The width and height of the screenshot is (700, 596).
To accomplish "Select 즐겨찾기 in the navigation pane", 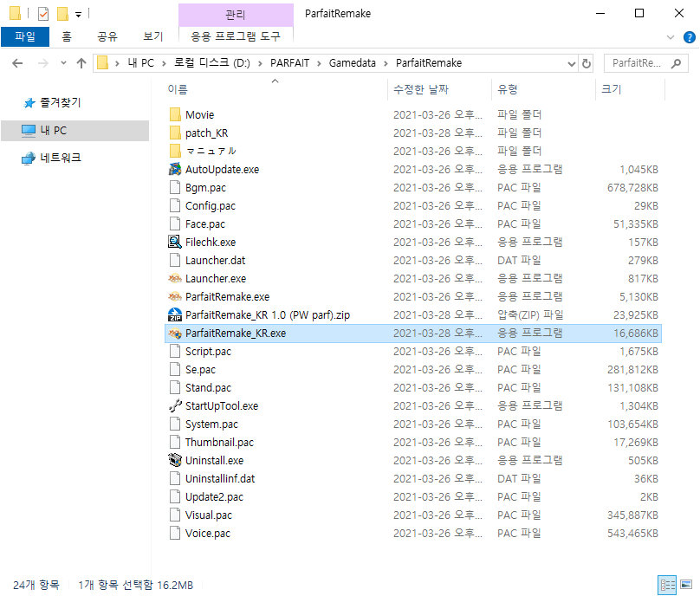I will tap(61, 103).
